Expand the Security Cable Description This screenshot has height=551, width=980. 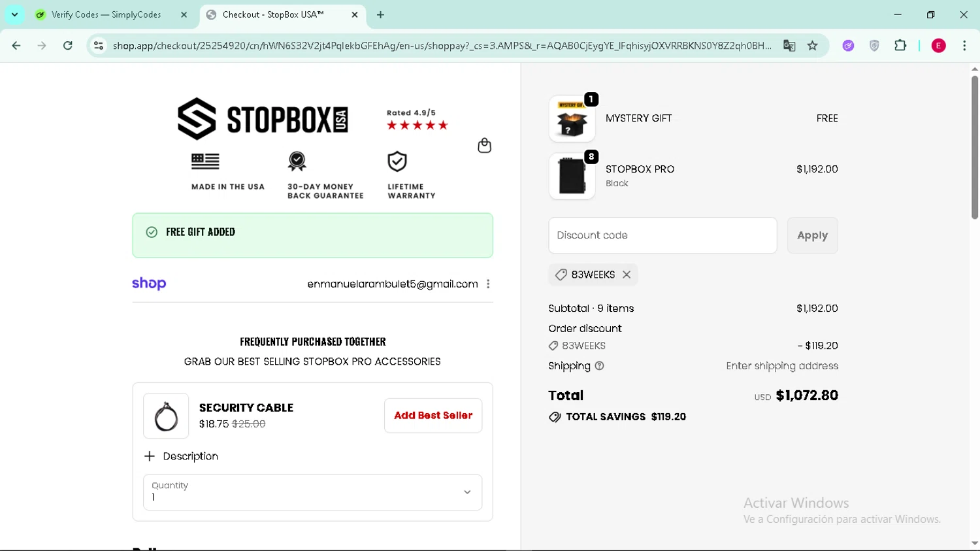click(x=181, y=456)
